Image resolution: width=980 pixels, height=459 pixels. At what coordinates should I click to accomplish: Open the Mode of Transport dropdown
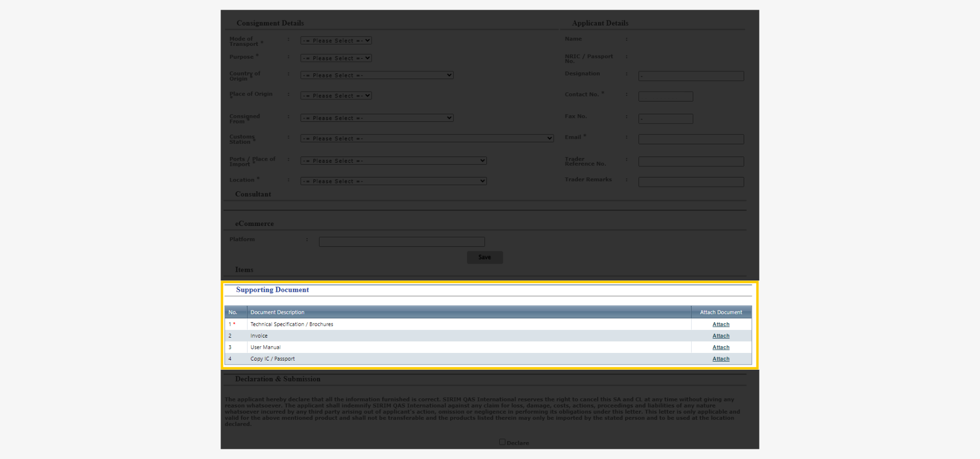coord(335,40)
